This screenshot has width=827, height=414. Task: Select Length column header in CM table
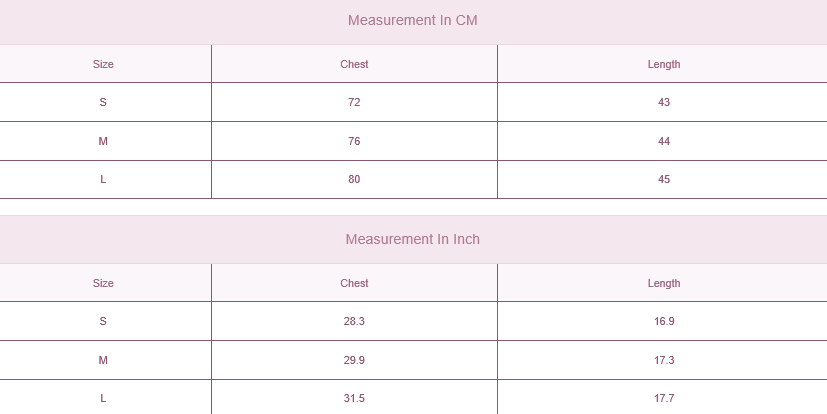[x=664, y=64]
